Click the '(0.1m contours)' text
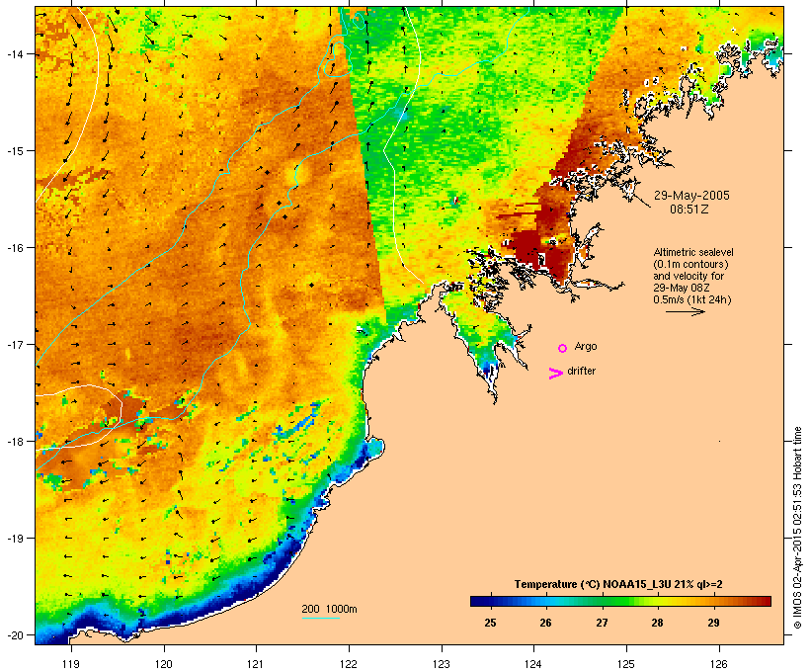This screenshot has width=810, height=672. click(x=691, y=264)
